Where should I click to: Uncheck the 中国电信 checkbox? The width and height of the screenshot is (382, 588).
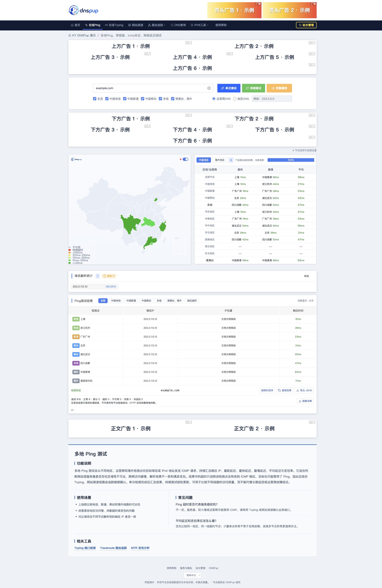point(107,99)
